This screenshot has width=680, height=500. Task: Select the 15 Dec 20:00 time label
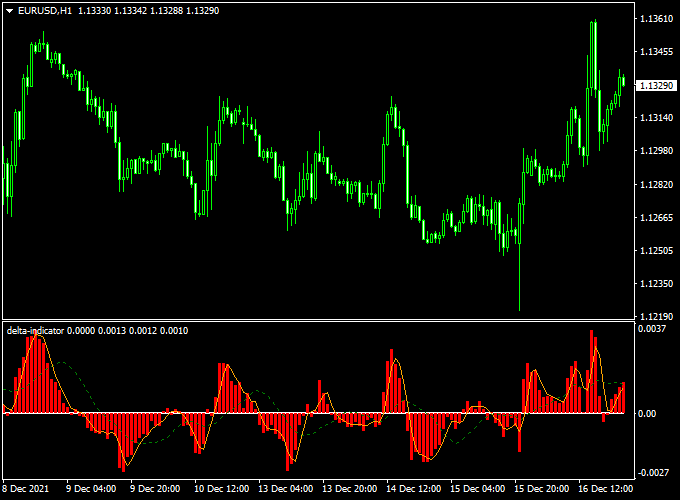click(542, 489)
